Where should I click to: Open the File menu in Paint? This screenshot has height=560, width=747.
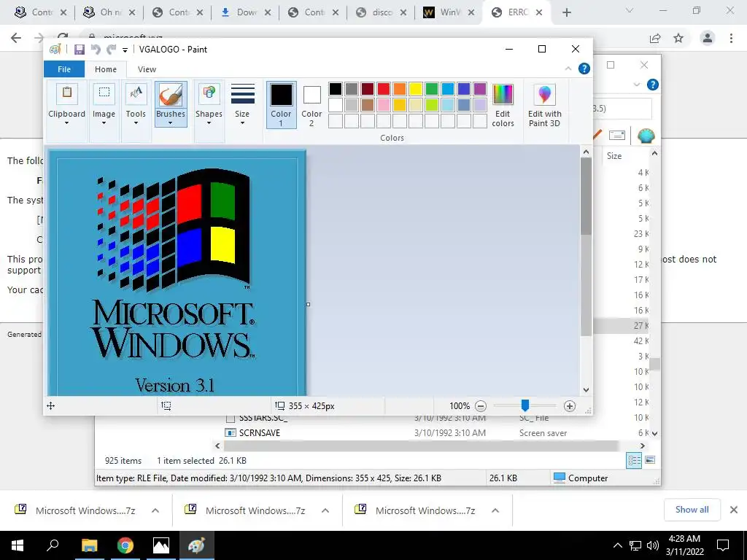click(64, 69)
